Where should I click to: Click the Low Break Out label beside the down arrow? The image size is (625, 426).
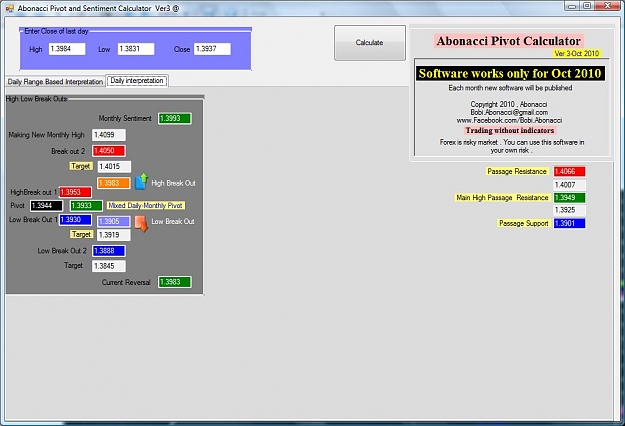(173, 222)
